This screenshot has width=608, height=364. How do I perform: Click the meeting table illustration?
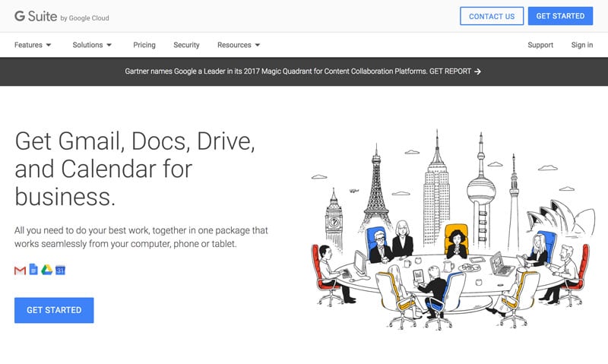453,229
